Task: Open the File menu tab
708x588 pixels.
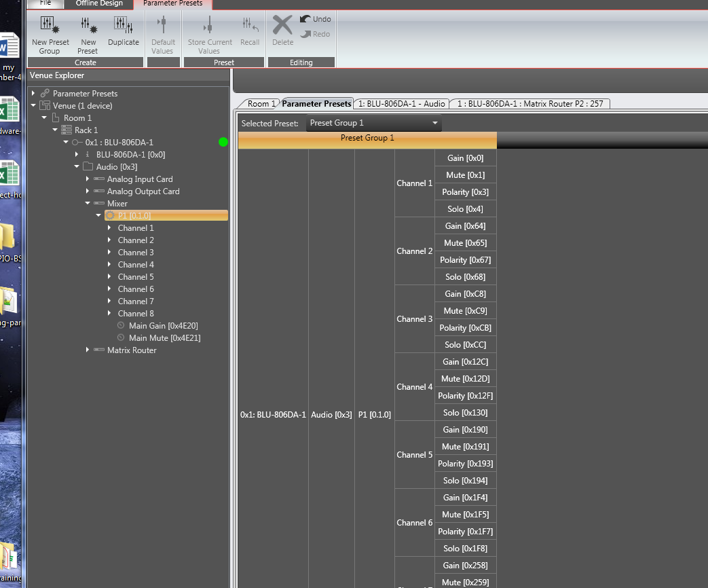Action: 45,3
